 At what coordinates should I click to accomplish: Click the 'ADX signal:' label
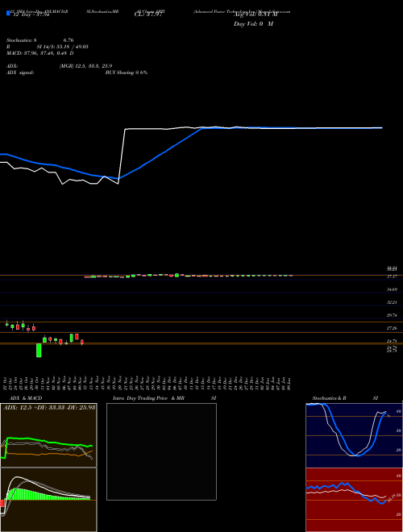(19, 73)
